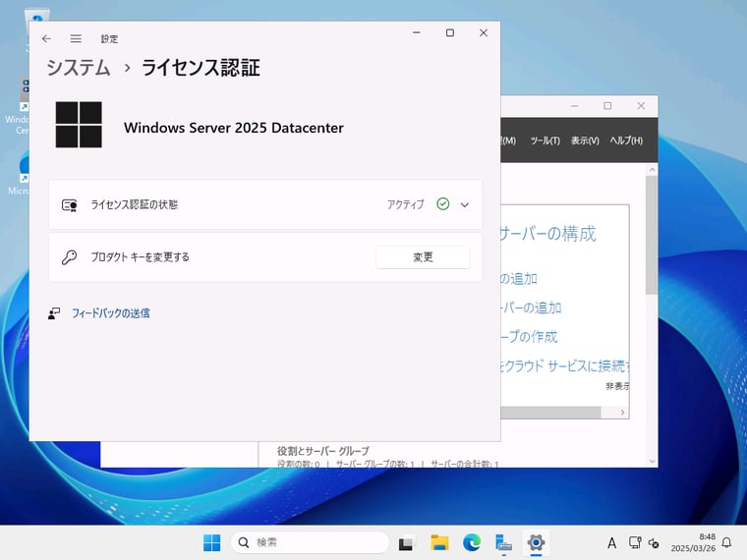Click the vertical scrollbar down arrow in Server Manager
Image resolution: width=747 pixels, height=560 pixels.
(x=653, y=461)
